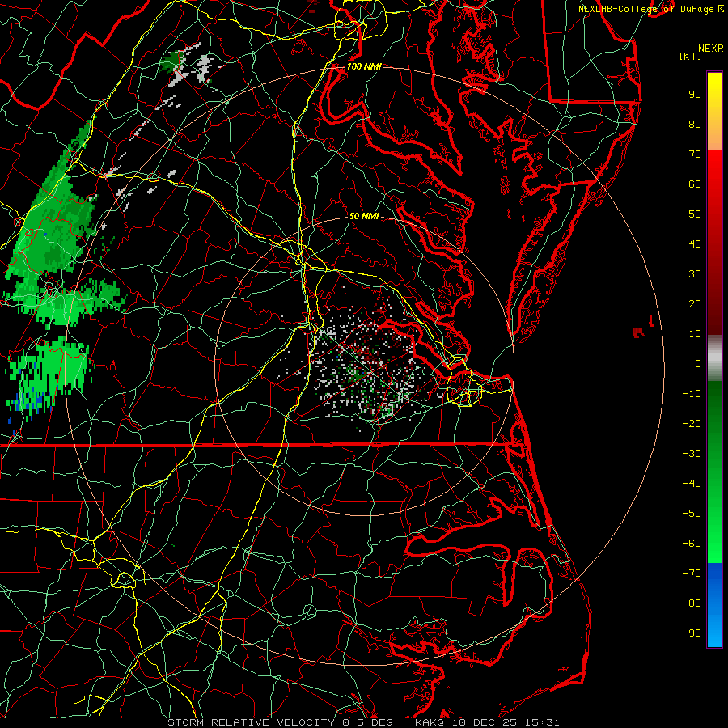728x728 pixels.
Task: Click the -60 value on velocity scale
Action: (692, 544)
